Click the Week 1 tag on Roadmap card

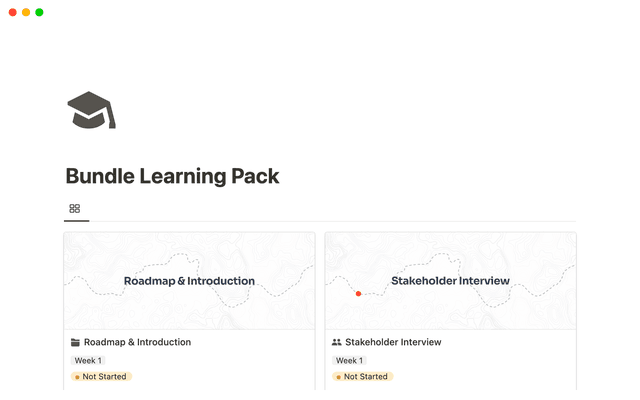tap(87, 360)
